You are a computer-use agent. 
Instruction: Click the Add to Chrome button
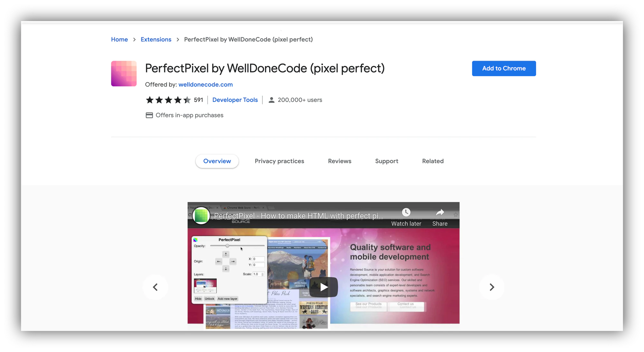[504, 68]
